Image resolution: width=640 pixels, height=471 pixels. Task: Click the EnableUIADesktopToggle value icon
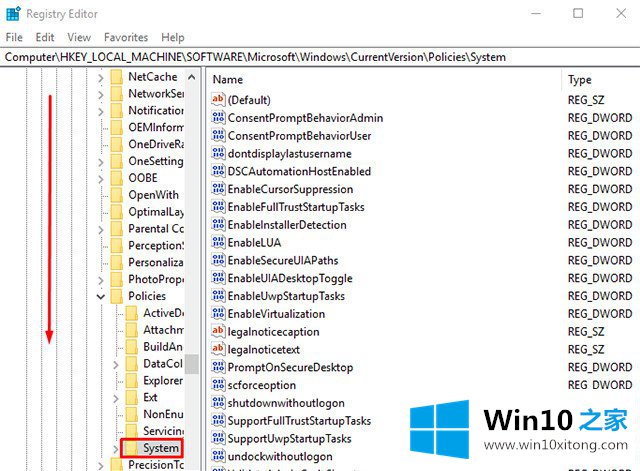[x=218, y=278]
